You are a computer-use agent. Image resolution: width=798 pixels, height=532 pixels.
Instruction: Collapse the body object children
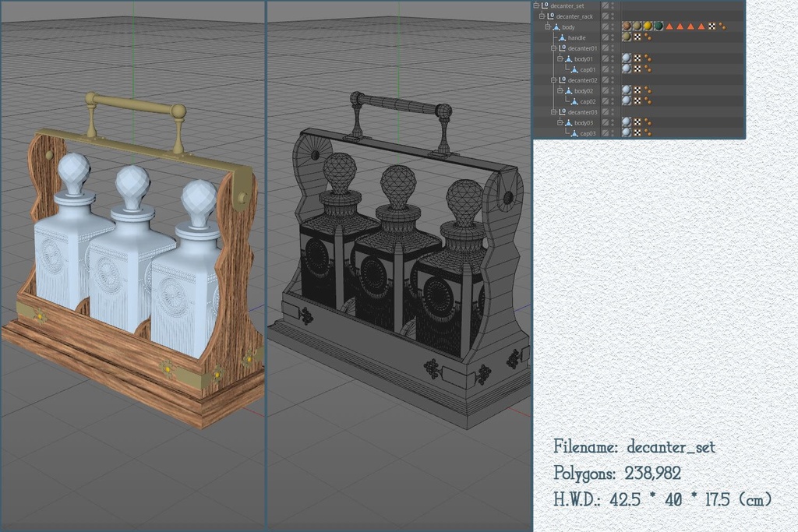(548, 27)
